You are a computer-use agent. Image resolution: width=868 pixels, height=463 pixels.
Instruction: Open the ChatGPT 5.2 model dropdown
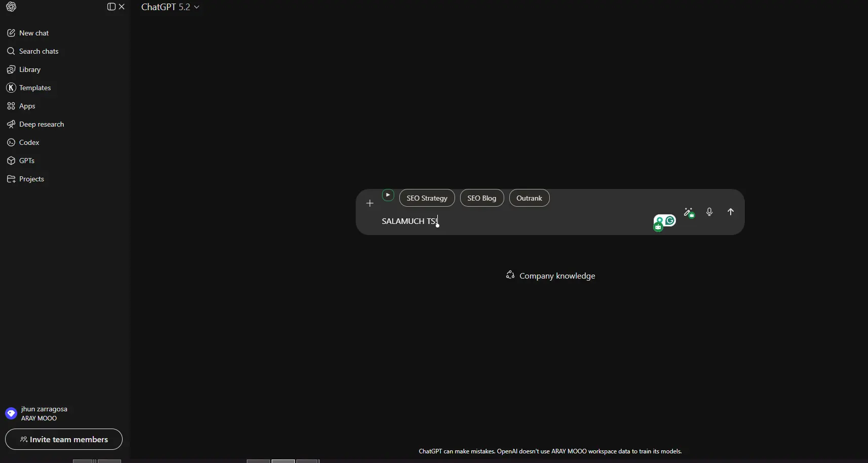(x=170, y=7)
